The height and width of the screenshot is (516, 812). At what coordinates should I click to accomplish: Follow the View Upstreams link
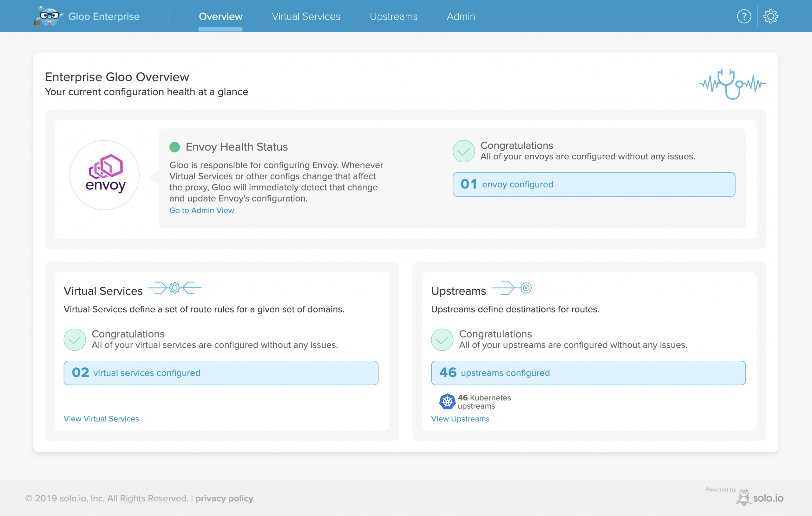click(460, 419)
